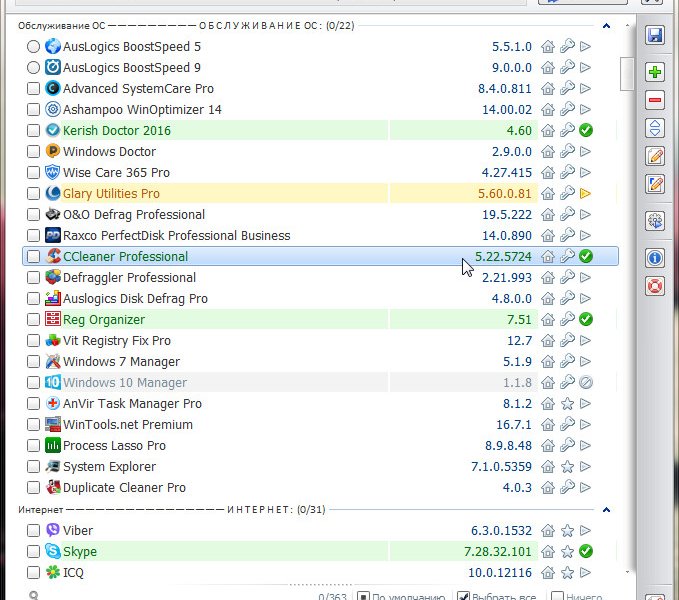Screen dimensions: 679x600
Task: Click play arrow for Ashampoo WinOptimizer 14
Action: point(585,110)
